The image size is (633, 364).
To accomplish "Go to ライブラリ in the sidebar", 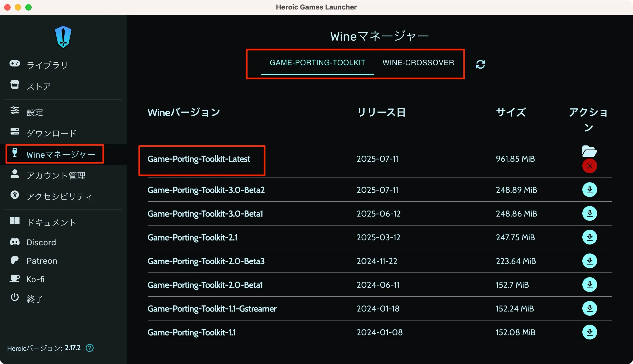I will (x=47, y=65).
